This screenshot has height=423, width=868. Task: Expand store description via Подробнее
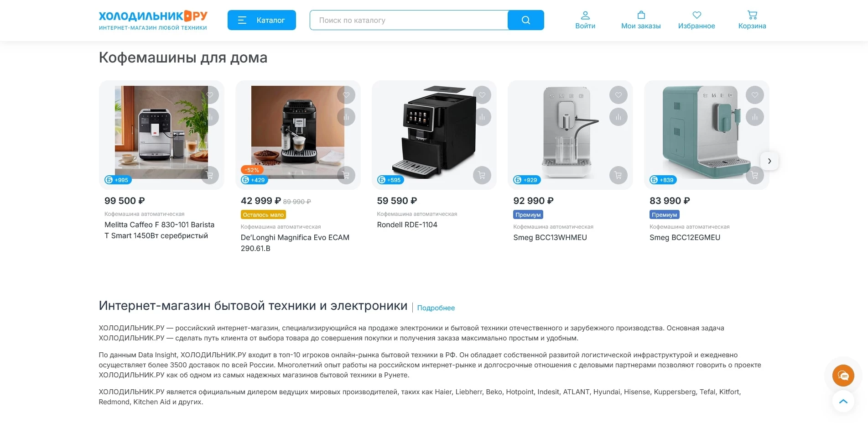click(x=436, y=308)
